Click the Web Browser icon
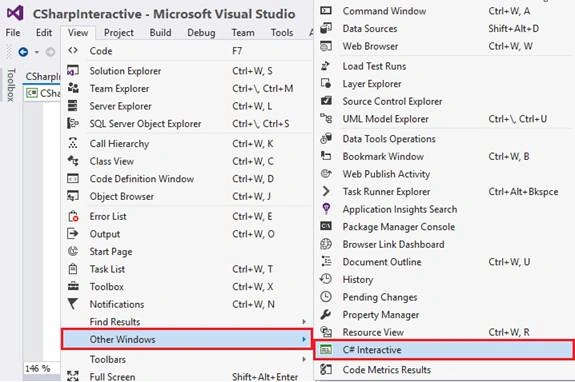The image size is (575, 382). (x=326, y=46)
